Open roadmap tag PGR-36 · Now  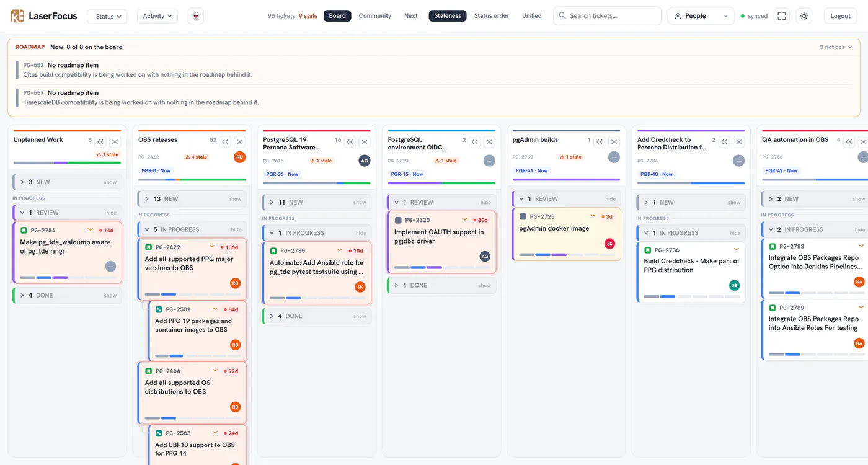[283, 174]
